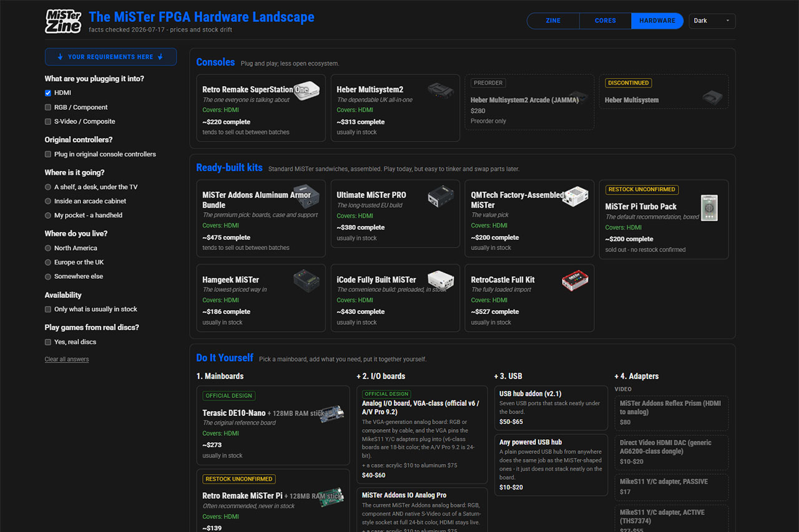Switch to the CORES tab
799x532 pixels.
click(x=605, y=21)
